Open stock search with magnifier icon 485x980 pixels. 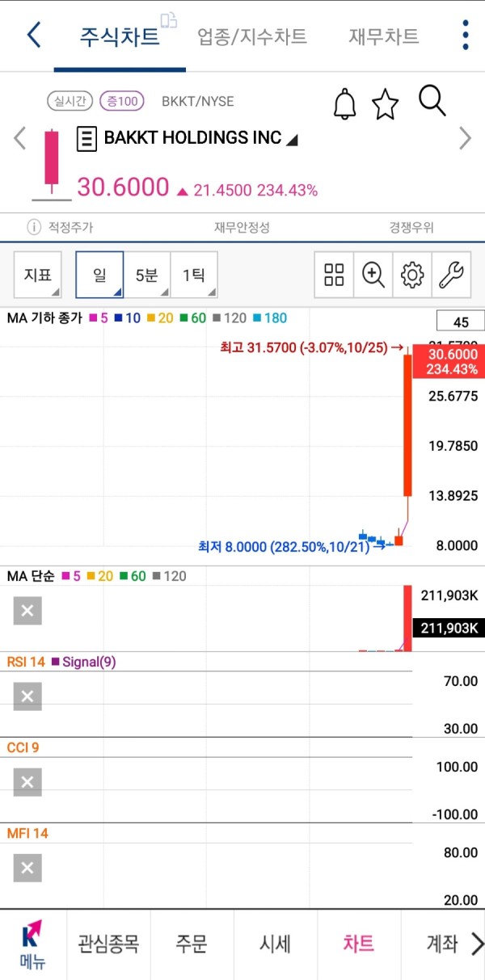click(x=432, y=102)
